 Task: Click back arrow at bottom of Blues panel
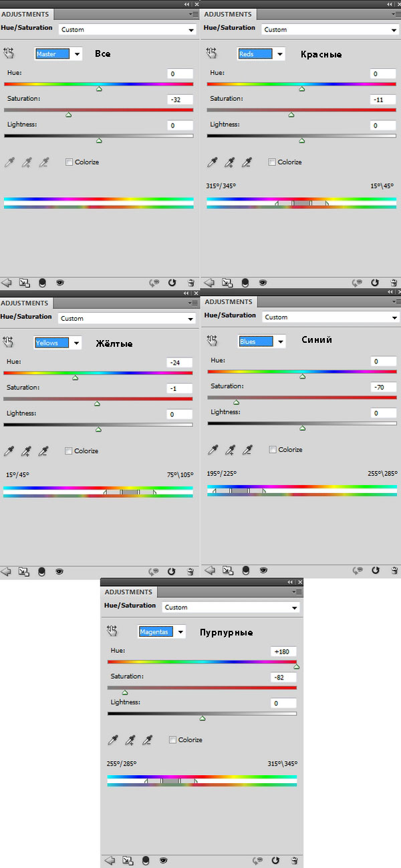tap(210, 570)
